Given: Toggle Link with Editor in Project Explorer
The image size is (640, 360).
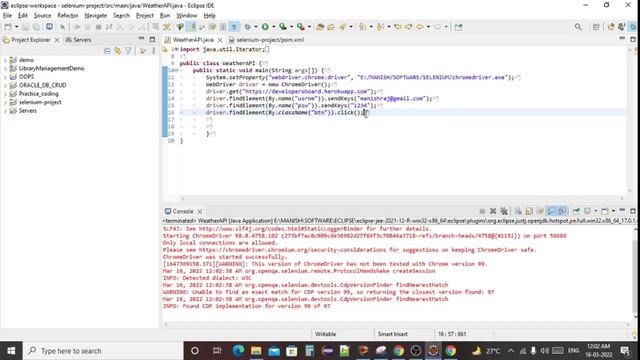Looking at the screenshot, I should pos(118,51).
